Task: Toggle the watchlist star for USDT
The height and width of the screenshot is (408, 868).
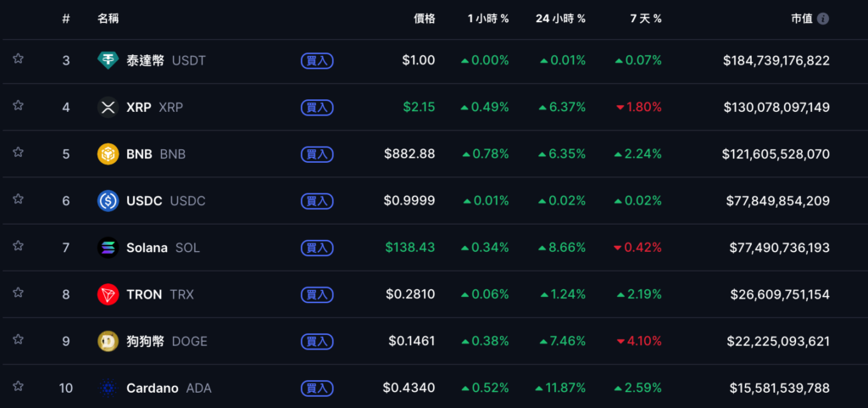Action: pos(18,59)
